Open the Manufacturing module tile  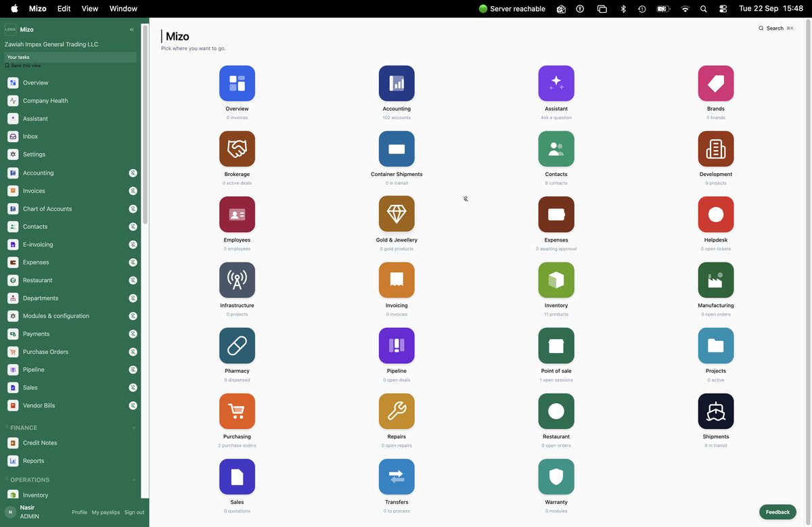point(716,280)
